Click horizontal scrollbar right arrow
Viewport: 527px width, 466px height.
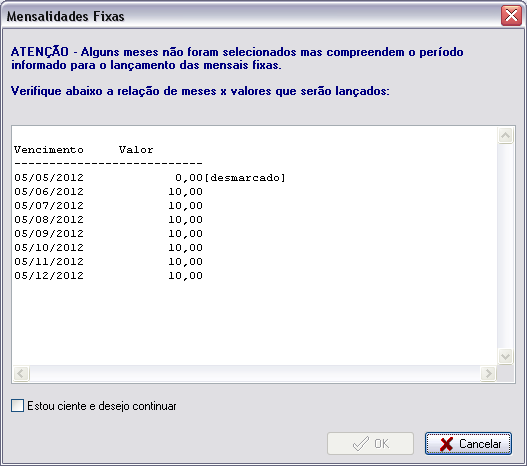pyautogui.click(x=488, y=374)
